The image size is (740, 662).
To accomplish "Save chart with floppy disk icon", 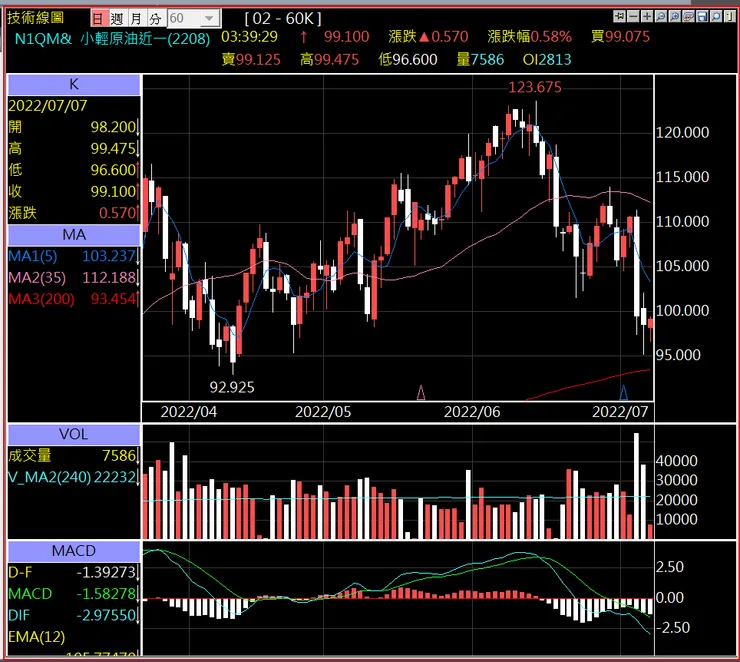I will tap(702, 16).
